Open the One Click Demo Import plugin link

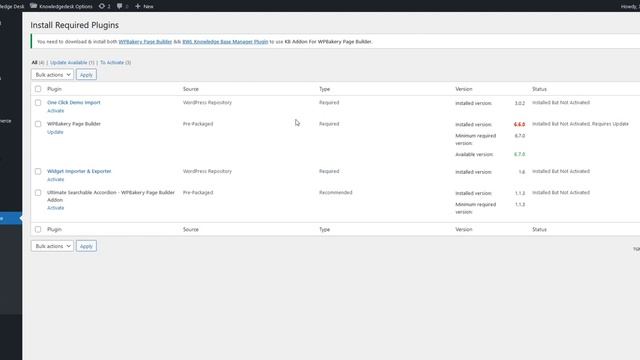[73, 102]
